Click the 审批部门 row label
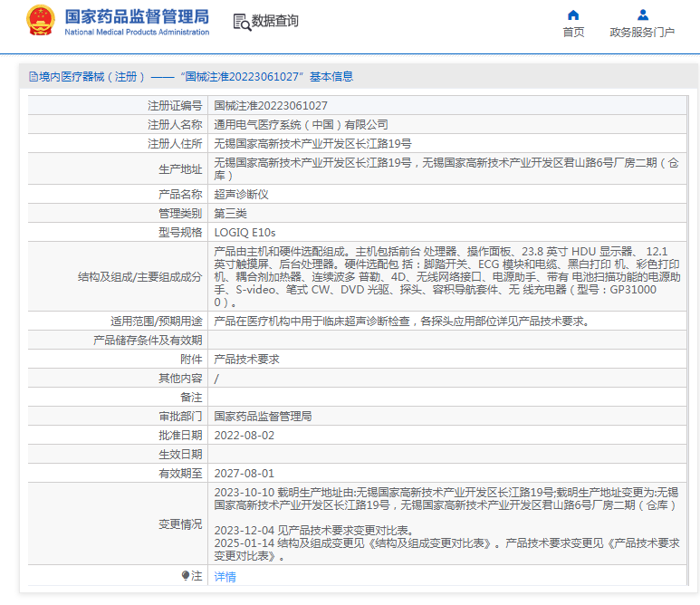 (180, 417)
